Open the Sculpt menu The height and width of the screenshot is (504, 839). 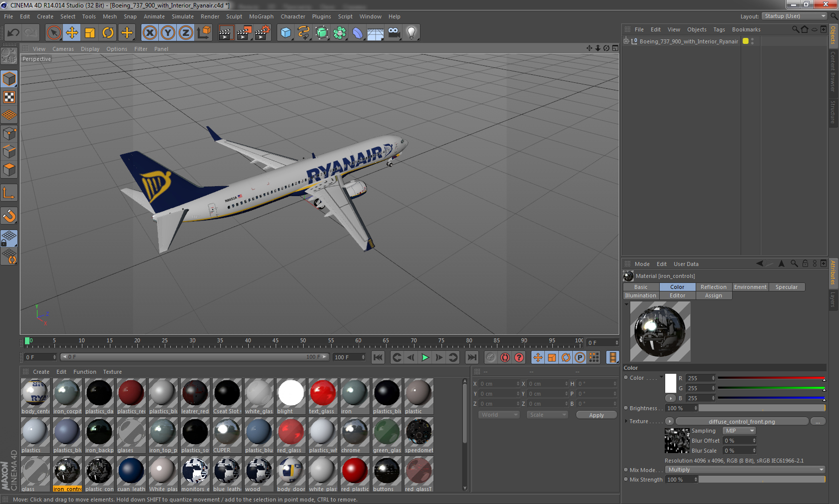(234, 16)
